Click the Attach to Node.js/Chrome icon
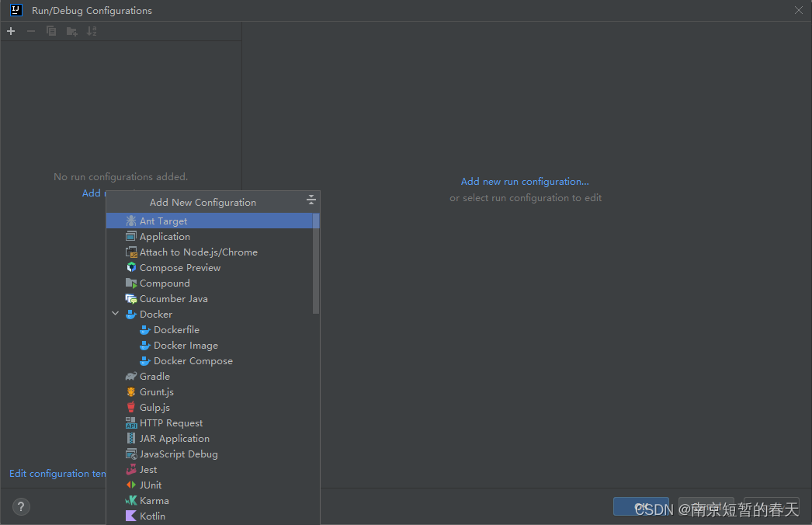812x525 pixels. click(x=131, y=252)
